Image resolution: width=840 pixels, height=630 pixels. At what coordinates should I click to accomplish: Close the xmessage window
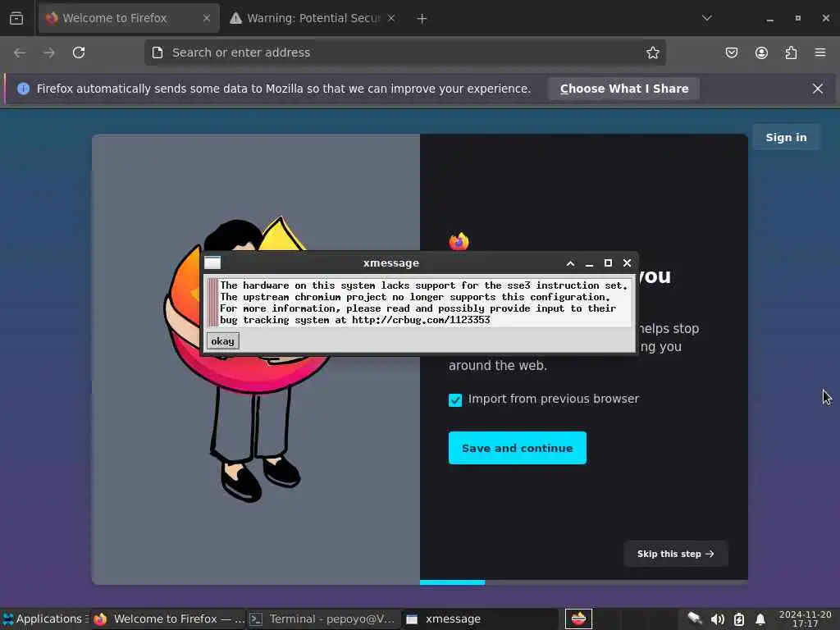(628, 263)
